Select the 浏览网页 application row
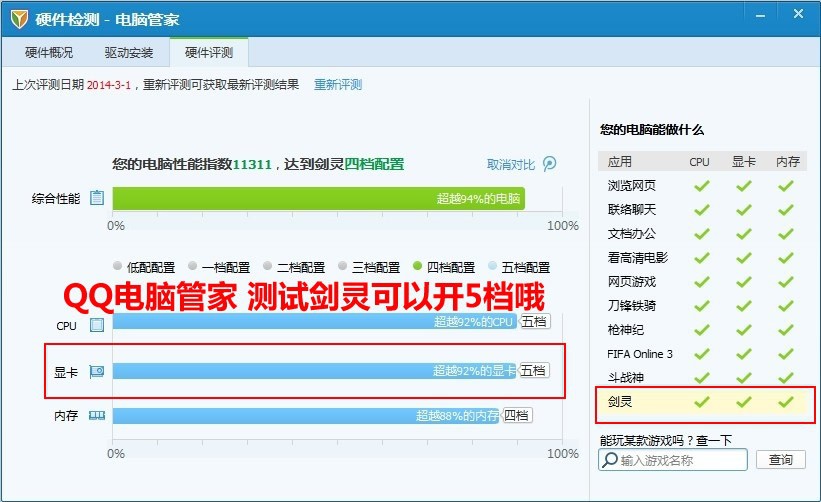The image size is (821, 502). point(702,185)
